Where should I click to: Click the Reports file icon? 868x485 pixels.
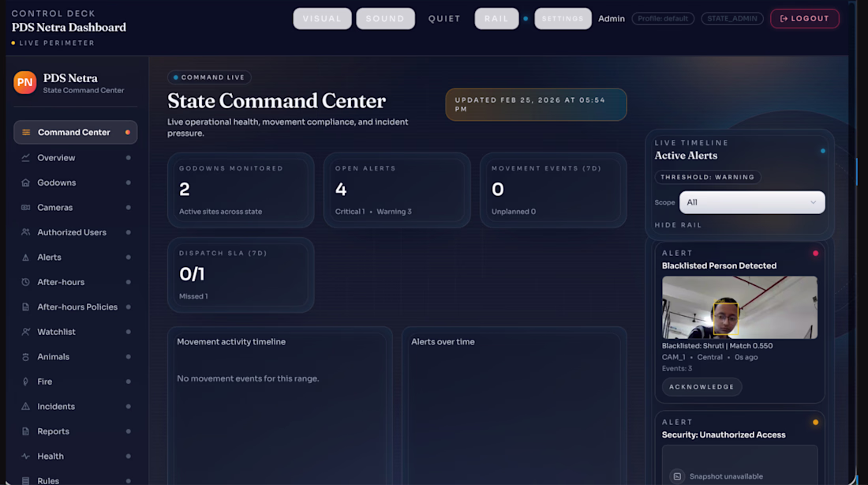pos(25,431)
